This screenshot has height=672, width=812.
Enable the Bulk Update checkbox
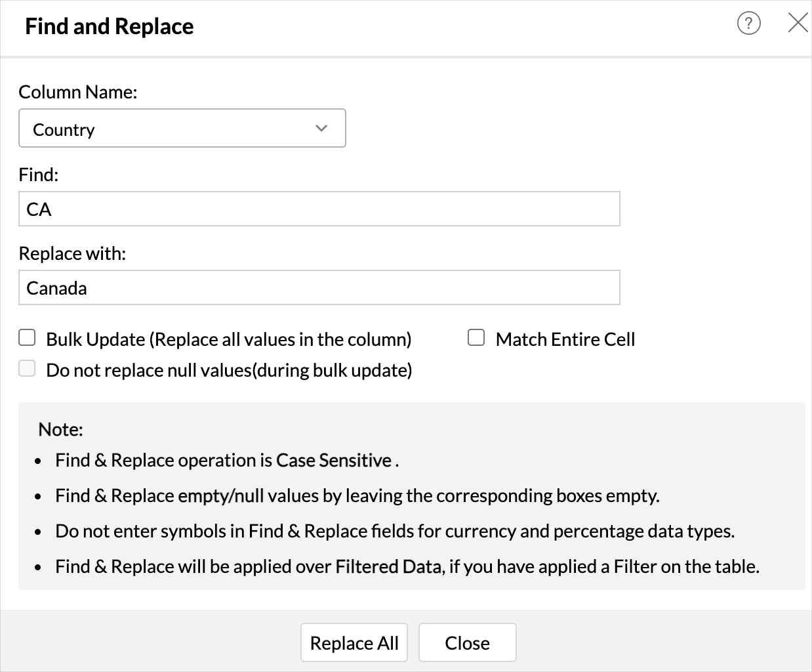pos(27,338)
